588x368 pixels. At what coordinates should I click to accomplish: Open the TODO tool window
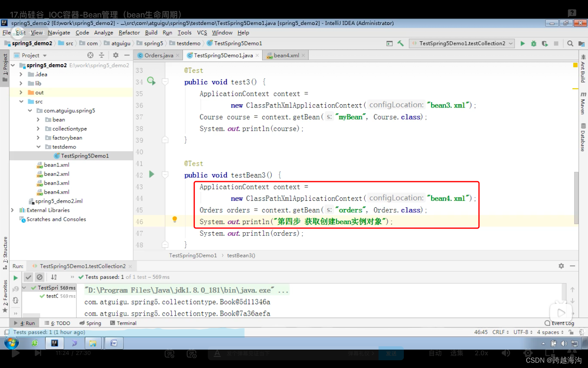(x=58, y=323)
